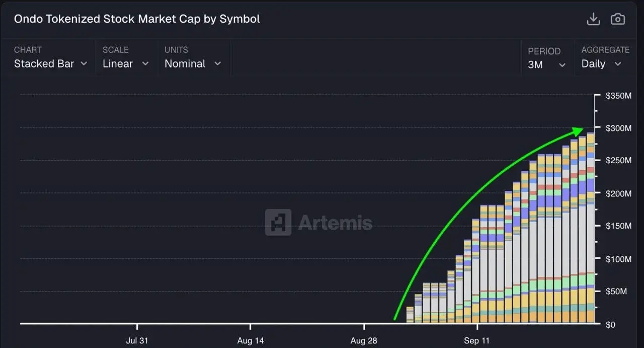The image size is (644, 348).
Task: Click the camera screenshot icon
Action: point(617,19)
